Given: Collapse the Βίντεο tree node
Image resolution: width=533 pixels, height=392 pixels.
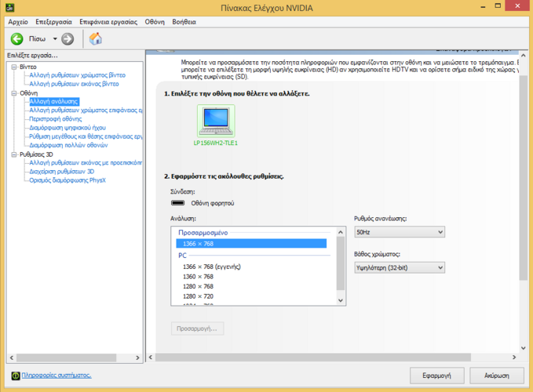Looking at the screenshot, I should tap(14, 67).
